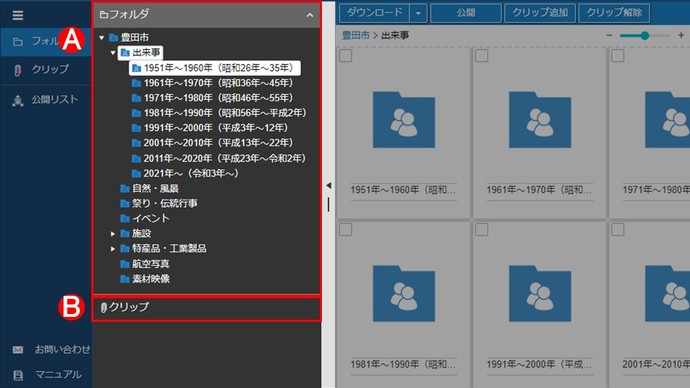690x388 pixels.
Task: Click the クリップ解除 button
Action: (x=614, y=13)
